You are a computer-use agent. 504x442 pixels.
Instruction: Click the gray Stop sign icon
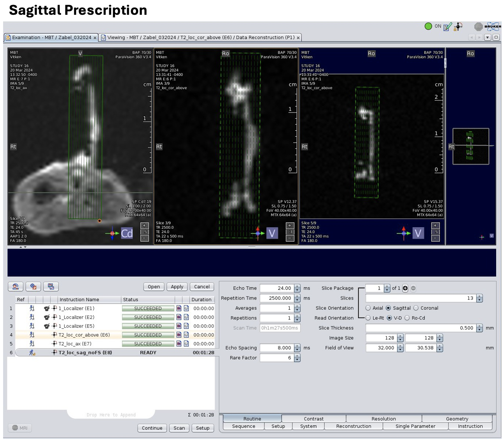tap(478, 26)
